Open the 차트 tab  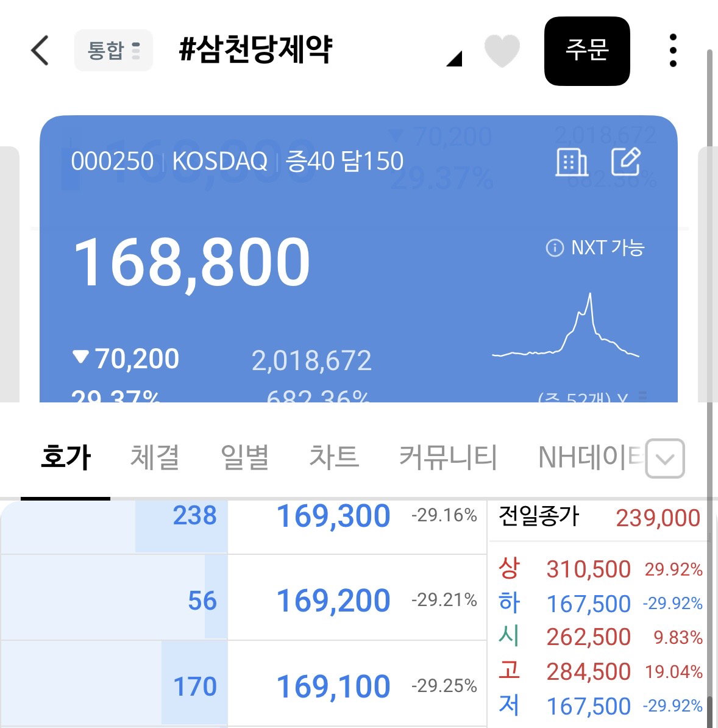click(334, 457)
